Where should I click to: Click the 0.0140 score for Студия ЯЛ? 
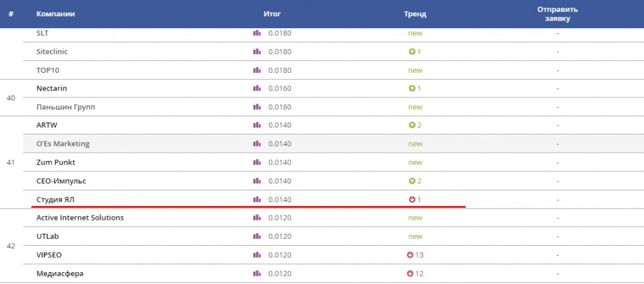[x=280, y=199]
